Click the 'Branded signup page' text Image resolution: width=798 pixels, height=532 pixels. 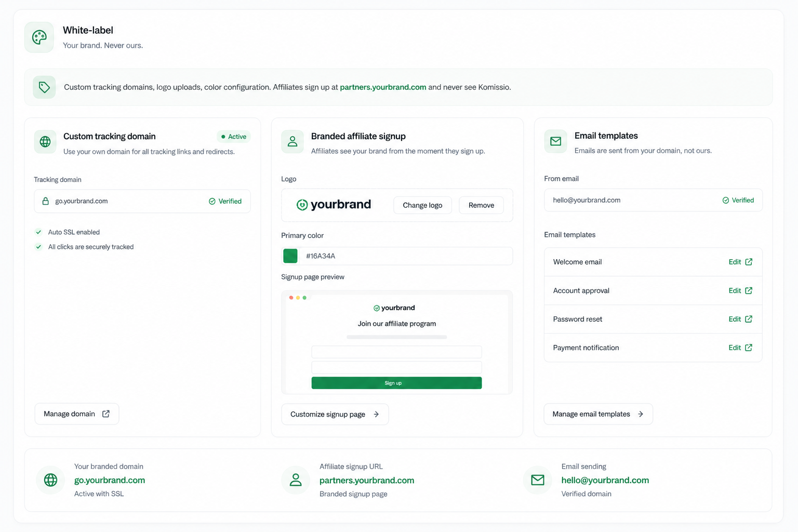(353, 494)
